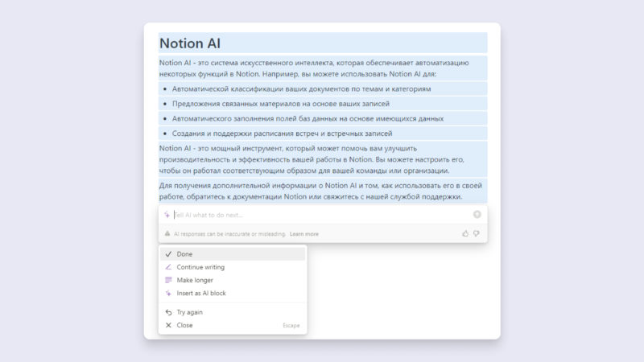
Task: Select Done in the AI menu
Action: (x=184, y=254)
